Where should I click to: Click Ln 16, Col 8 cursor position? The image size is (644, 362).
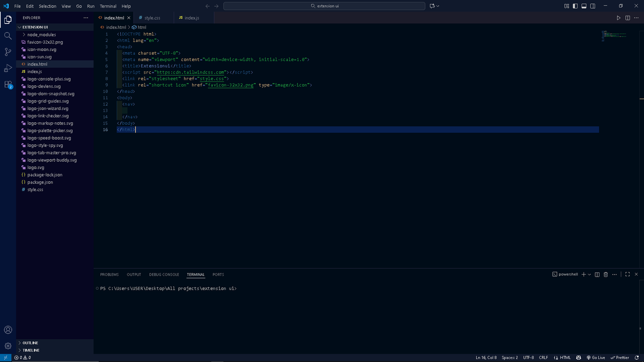(486, 358)
